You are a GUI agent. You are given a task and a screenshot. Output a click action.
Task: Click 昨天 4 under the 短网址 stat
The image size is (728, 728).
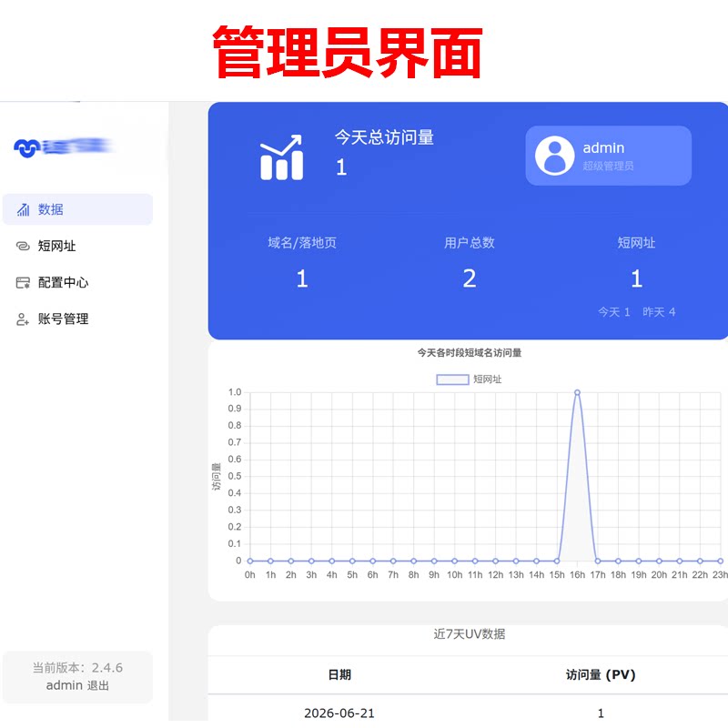(659, 312)
